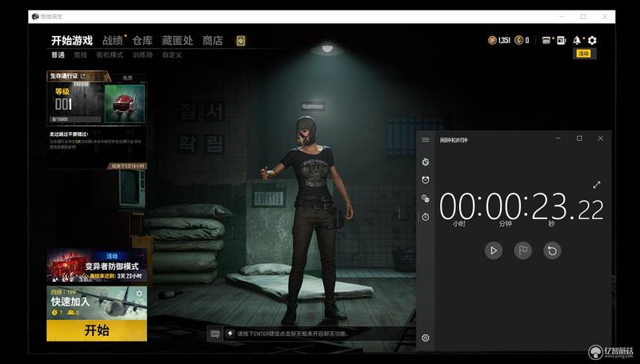Open the 战绩 career tab
This screenshot has width=640, height=364.
coord(112,40)
